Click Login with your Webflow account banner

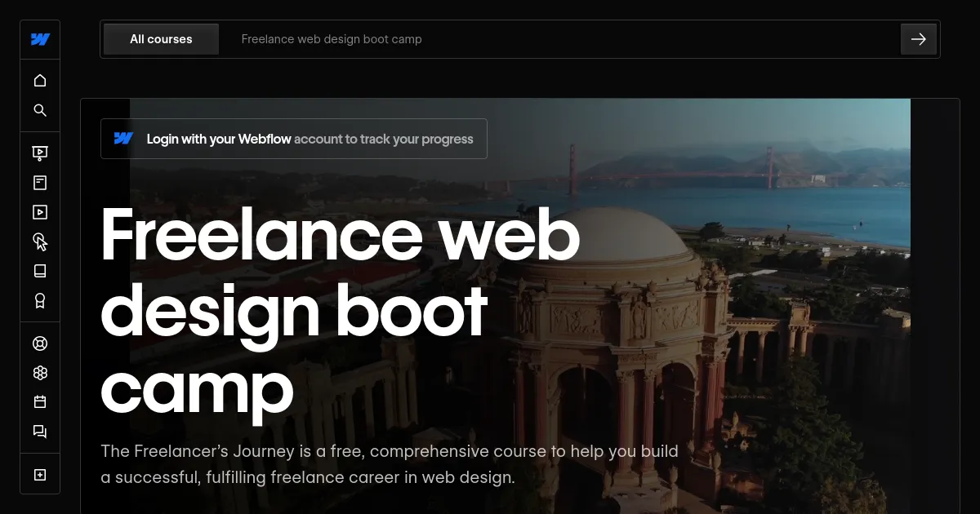pos(294,138)
